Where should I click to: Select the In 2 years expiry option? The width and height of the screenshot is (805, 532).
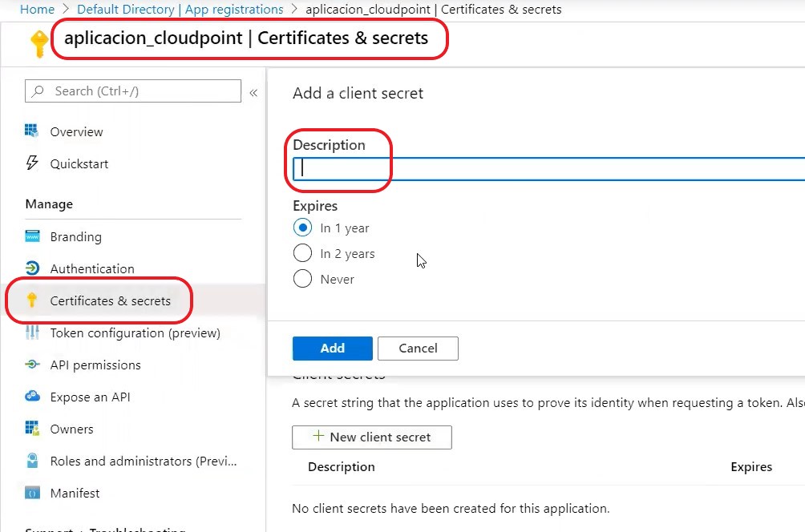pos(302,253)
